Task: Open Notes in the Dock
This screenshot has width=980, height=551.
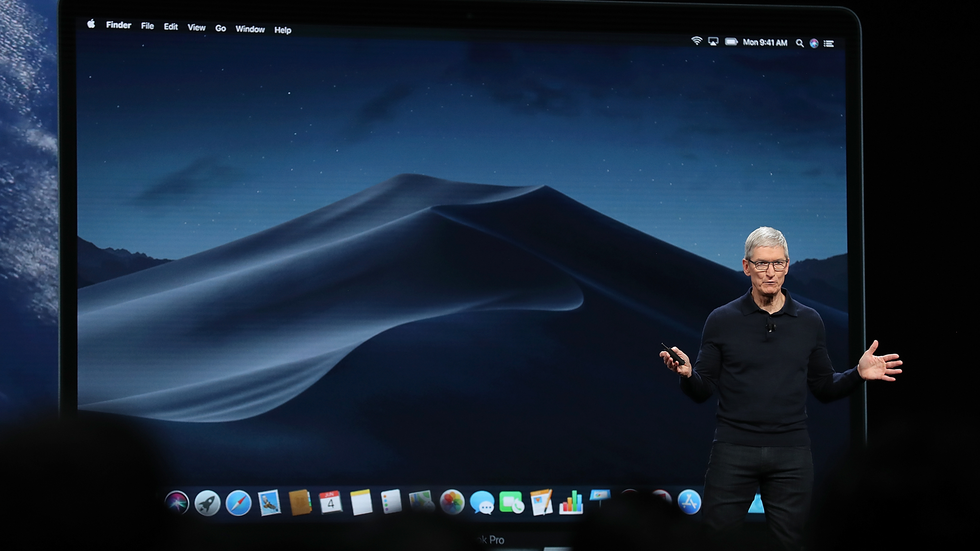Action: [361, 502]
